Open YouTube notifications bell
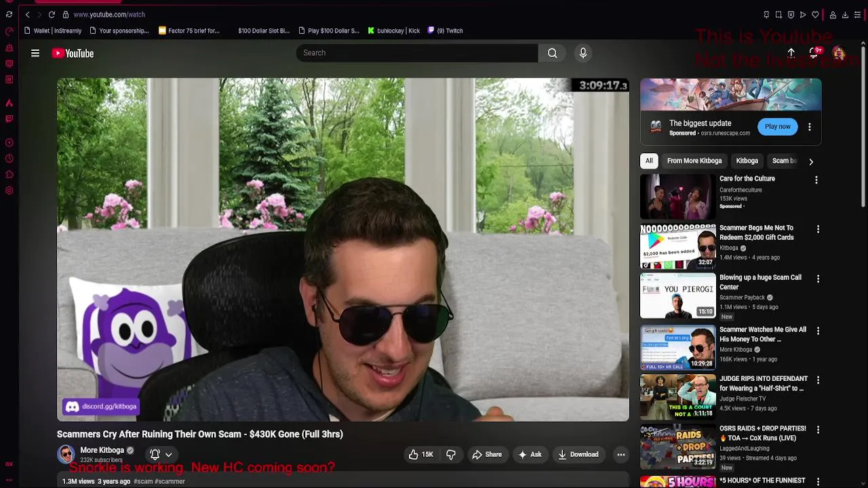The height and width of the screenshot is (488, 868). click(814, 53)
